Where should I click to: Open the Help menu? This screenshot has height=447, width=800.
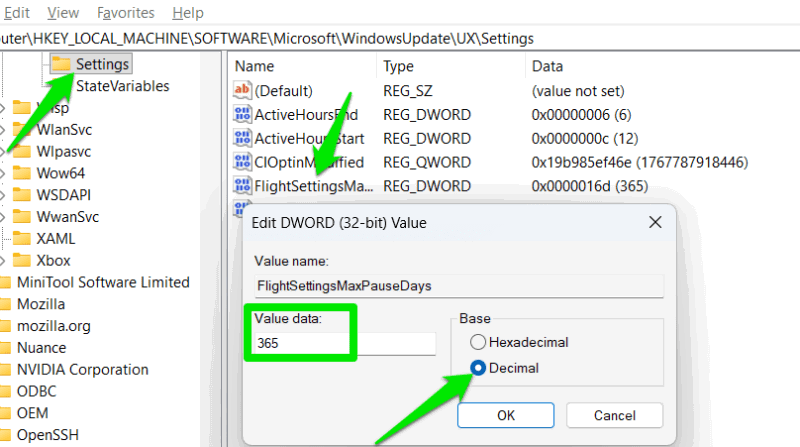coord(188,12)
